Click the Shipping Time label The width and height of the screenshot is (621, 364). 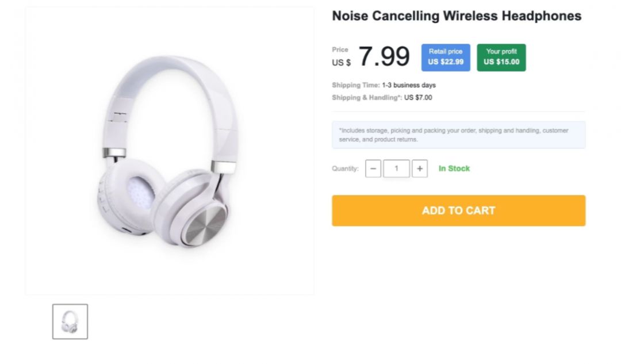tap(355, 85)
